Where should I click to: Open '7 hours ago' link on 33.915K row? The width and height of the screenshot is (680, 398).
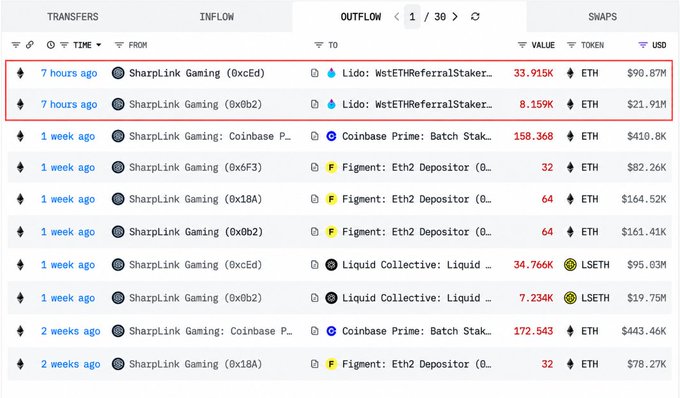(x=69, y=73)
